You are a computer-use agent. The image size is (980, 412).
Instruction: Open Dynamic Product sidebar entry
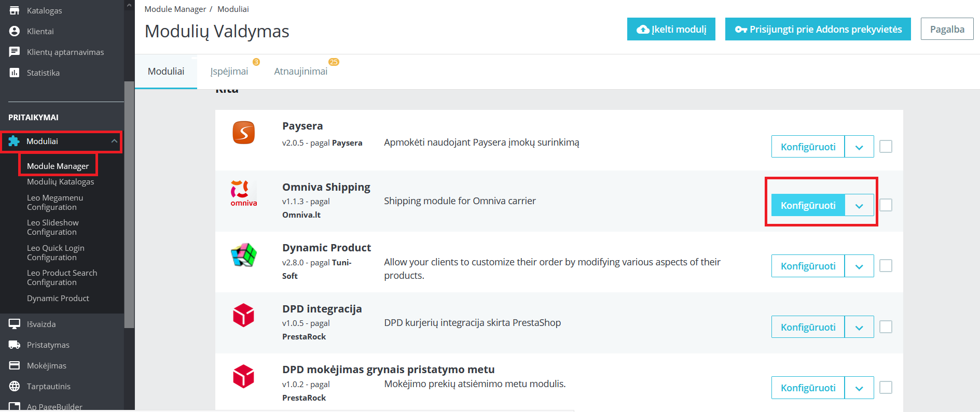click(x=58, y=299)
